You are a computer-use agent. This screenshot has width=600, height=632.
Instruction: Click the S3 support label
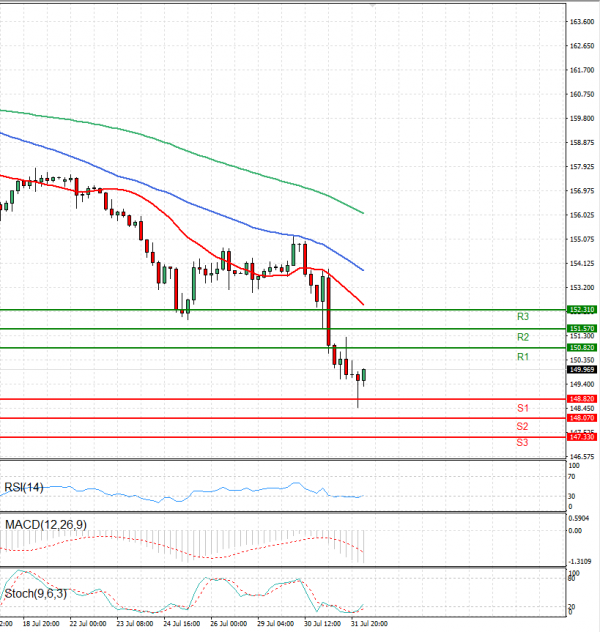tap(522, 443)
